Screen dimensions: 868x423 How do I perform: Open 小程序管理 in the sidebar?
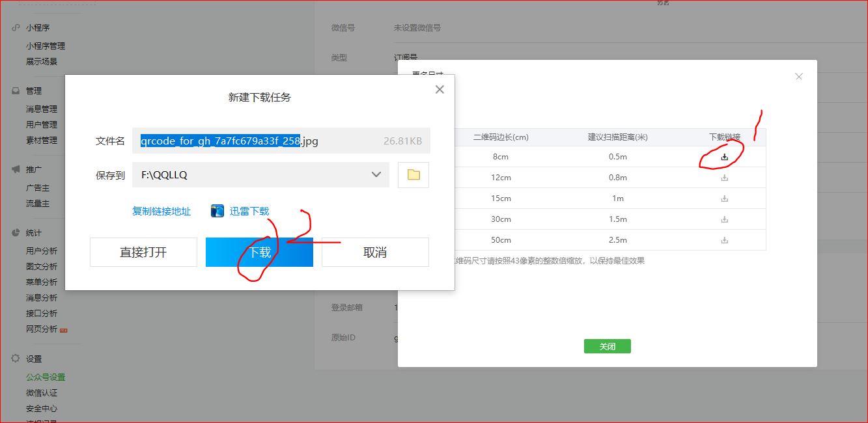tap(46, 46)
